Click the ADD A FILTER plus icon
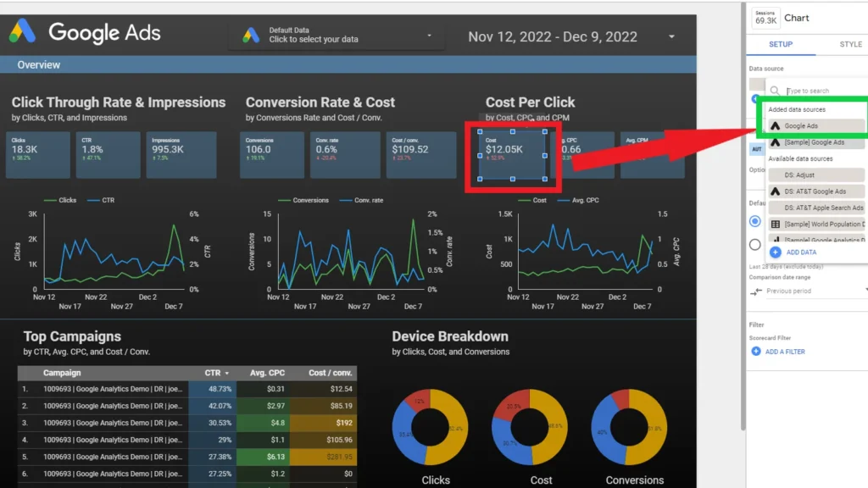 click(x=755, y=352)
